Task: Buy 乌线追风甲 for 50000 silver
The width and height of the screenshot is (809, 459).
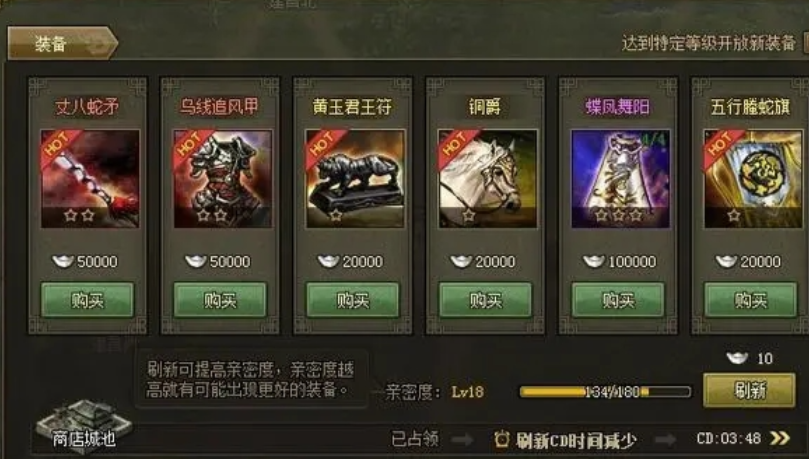Action: click(220, 300)
